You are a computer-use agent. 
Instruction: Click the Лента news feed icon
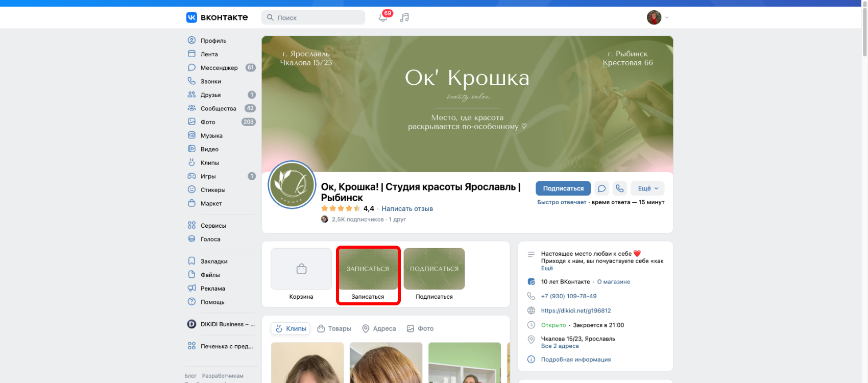click(191, 54)
